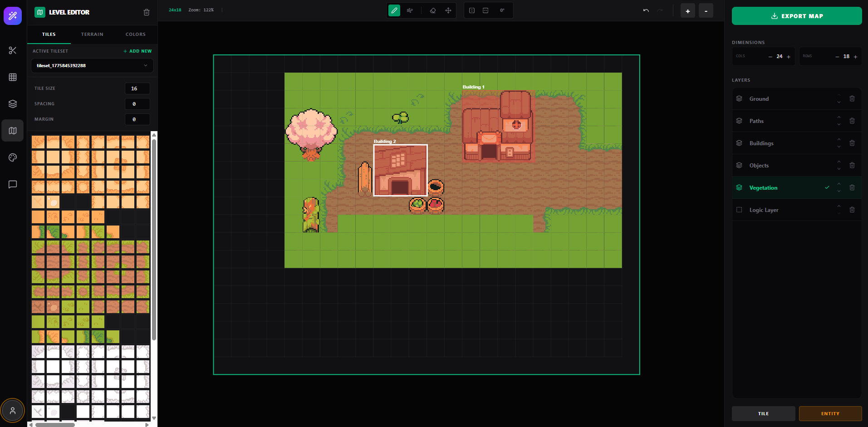This screenshot has width=868, height=427.
Task: Open the scissors tool in sidebar
Action: [13, 50]
